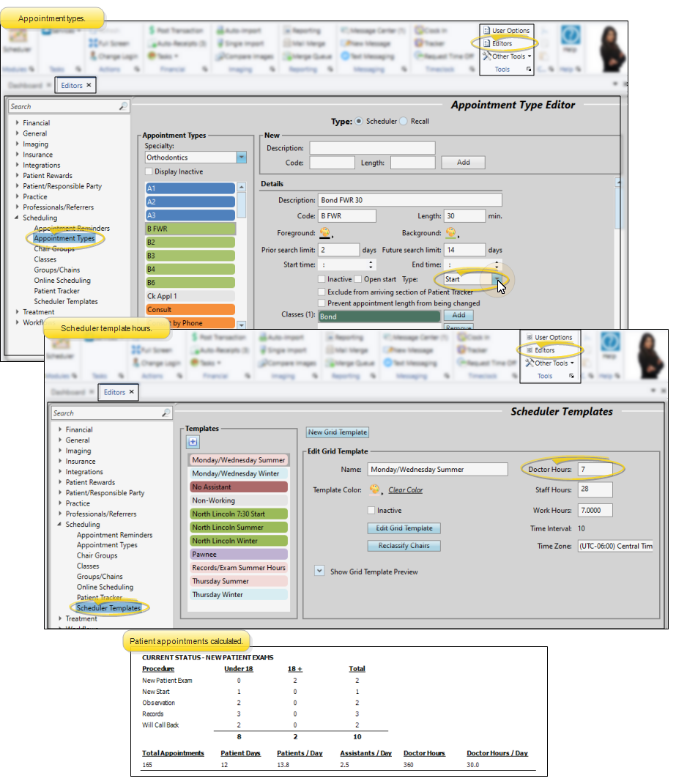Viewport: 676px width, 784px height.
Task: Click the Doctor Hours input field
Action: (594, 469)
